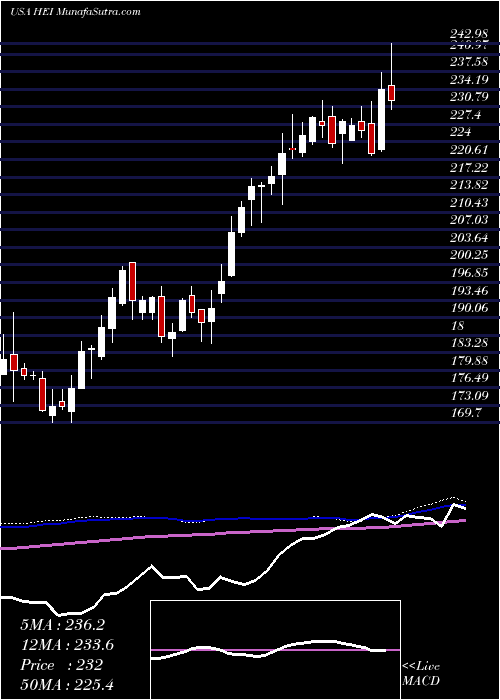Select the 169.7 lowest price label
This screenshot has width=500, height=700.
[466, 413]
